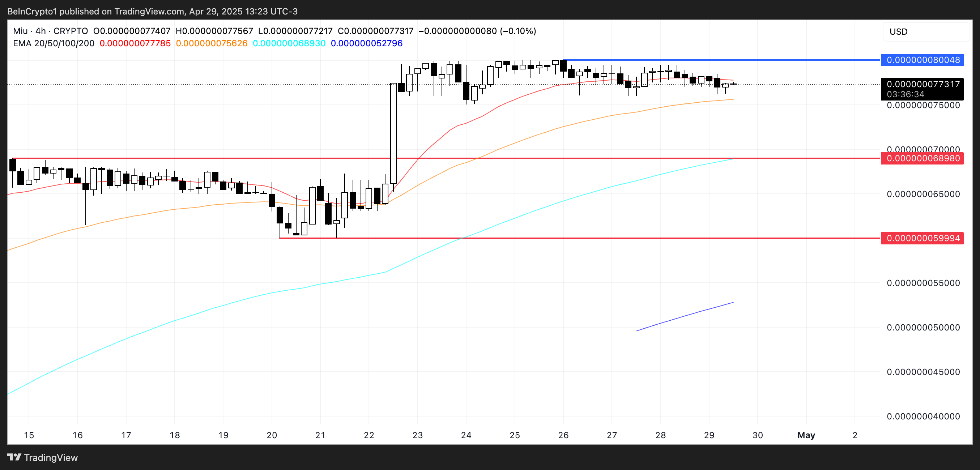Viewport: 980px width, 470px height.
Task: Click the red 0.000000068980 price label
Action: [922, 158]
